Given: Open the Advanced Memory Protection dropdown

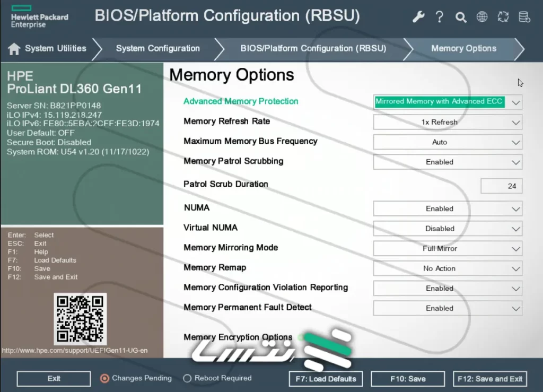Looking at the screenshot, I should point(447,102).
